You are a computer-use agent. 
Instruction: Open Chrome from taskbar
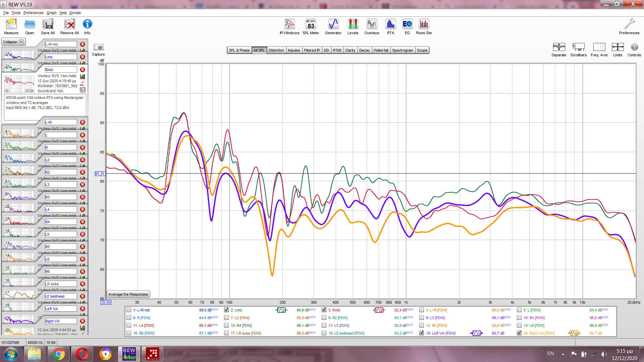tap(58, 354)
